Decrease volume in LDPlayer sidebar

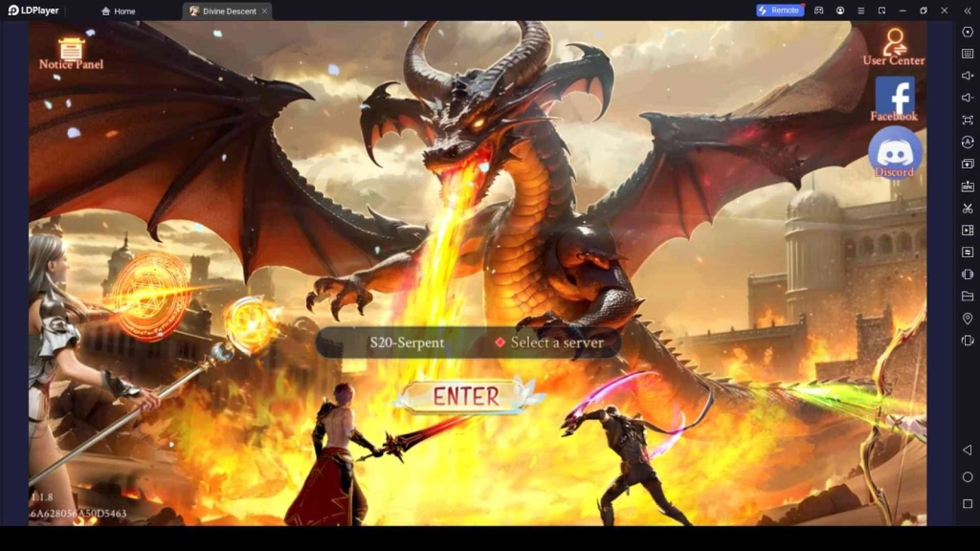[x=968, y=98]
